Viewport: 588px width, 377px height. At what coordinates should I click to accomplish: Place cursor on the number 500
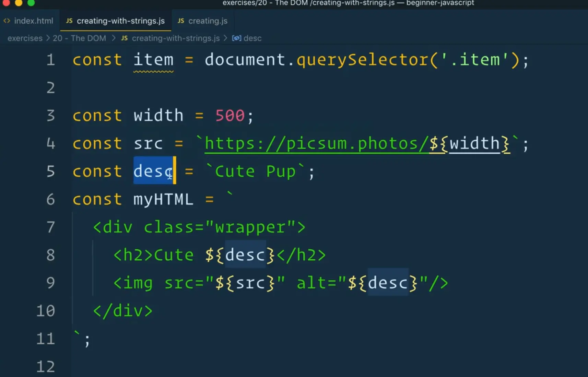[x=230, y=116]
